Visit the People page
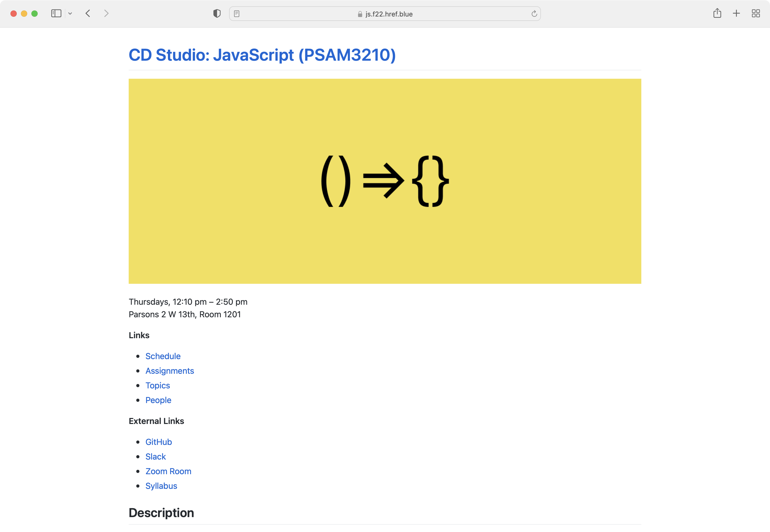Image resolution: width=770 pixels, height=532 pixels. [x=158, y=400]
